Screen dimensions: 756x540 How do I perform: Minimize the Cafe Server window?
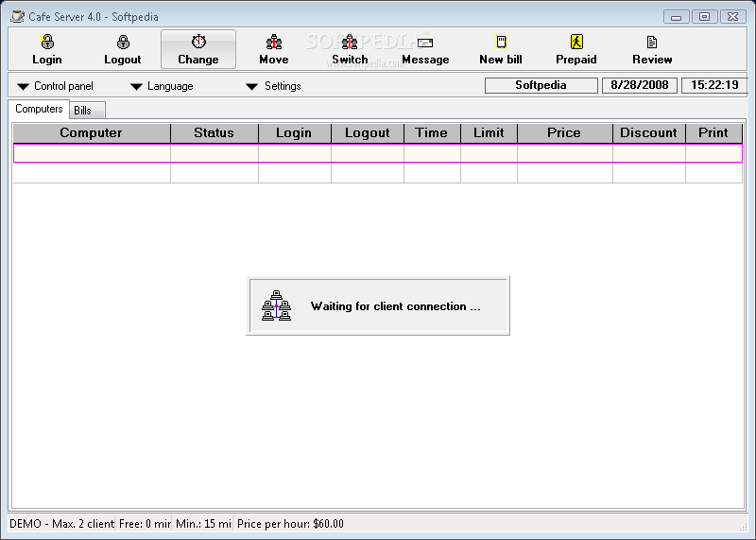[676, 17]
